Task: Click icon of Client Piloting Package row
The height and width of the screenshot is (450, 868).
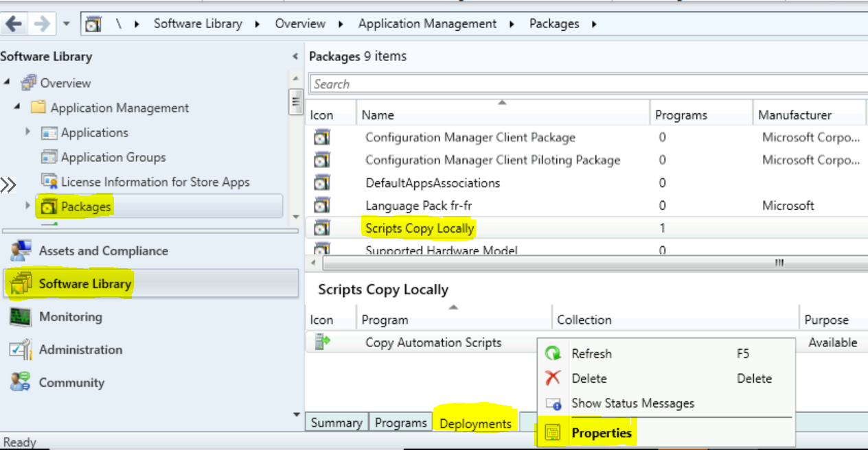Action: (322, 160)
